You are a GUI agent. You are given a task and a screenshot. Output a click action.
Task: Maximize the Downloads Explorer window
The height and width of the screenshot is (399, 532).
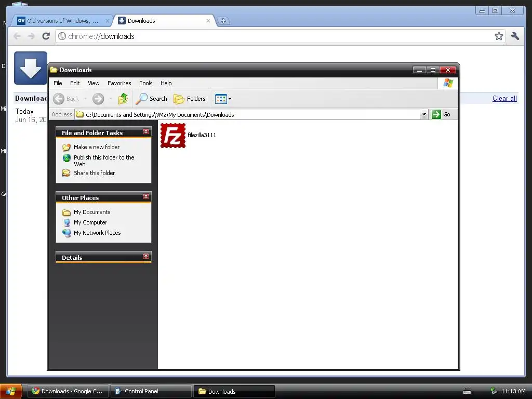click(x=433, y=70)
